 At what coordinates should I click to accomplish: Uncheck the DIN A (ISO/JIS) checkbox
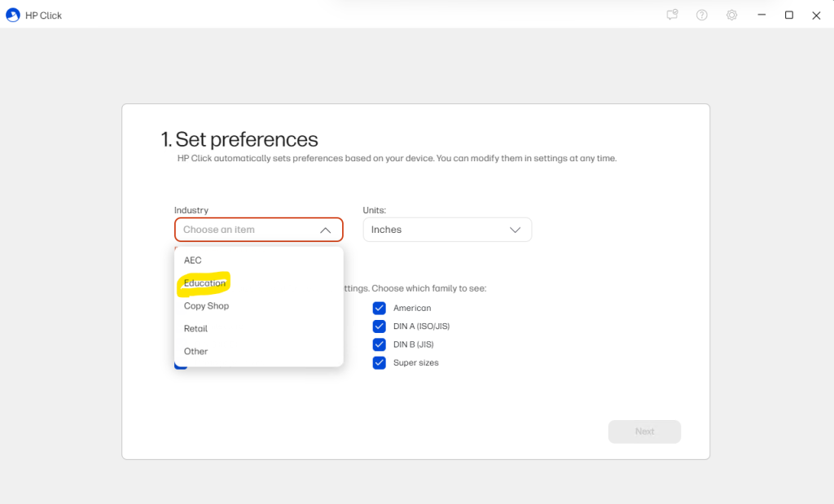pos(380,326)
